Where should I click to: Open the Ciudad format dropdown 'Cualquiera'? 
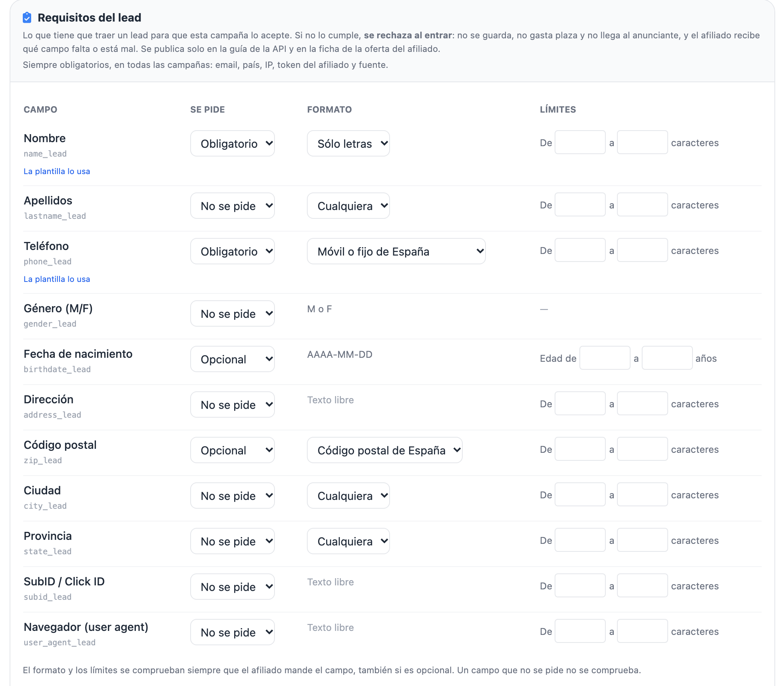click(x=348, y=496)
